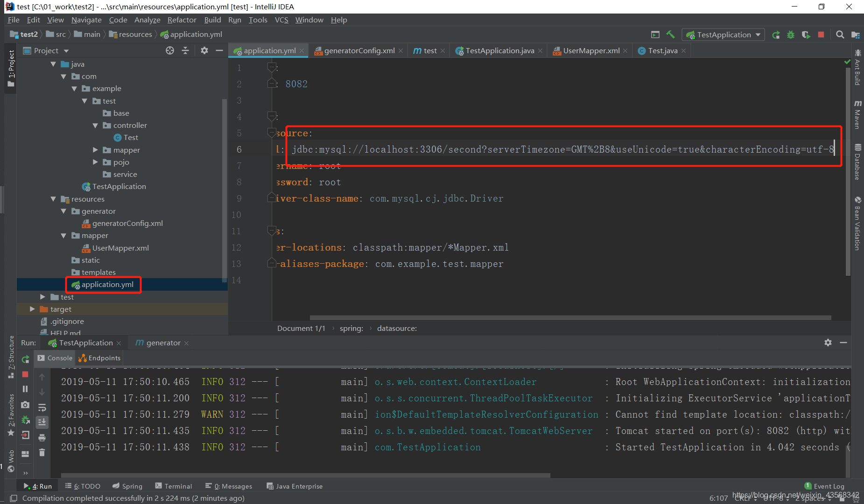Run with coverage icon in toolbar
The image size is (864, 504).
(x=806, y=35)
